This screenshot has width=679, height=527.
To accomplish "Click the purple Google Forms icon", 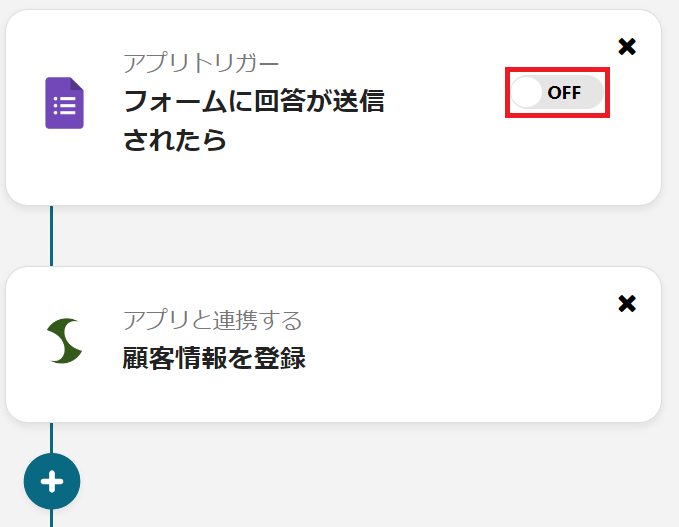I will (x=64, y=103).
